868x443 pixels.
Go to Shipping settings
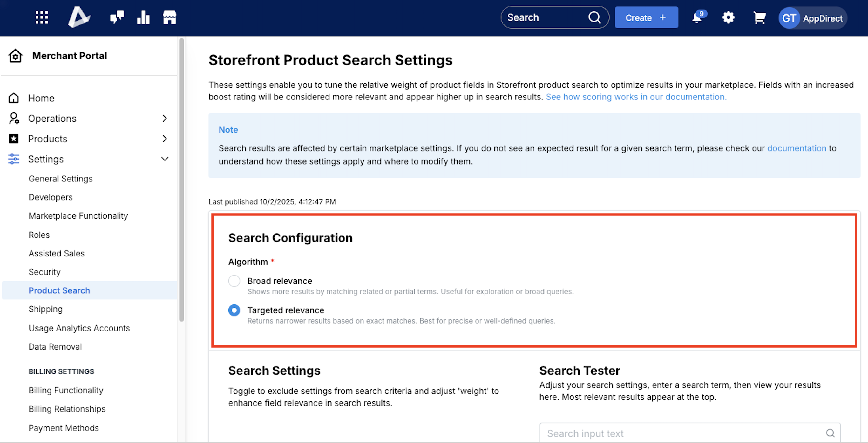[x=45, y=309]
